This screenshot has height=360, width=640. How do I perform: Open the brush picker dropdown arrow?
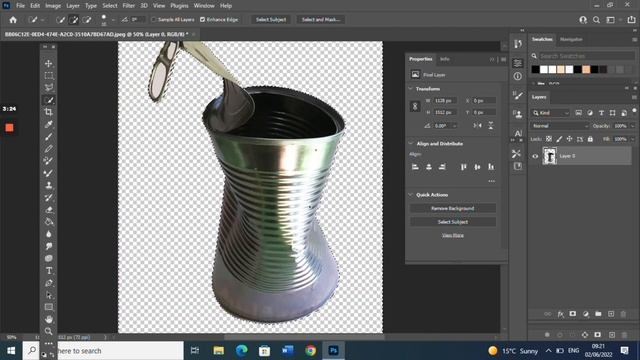[x=113, y=20]
